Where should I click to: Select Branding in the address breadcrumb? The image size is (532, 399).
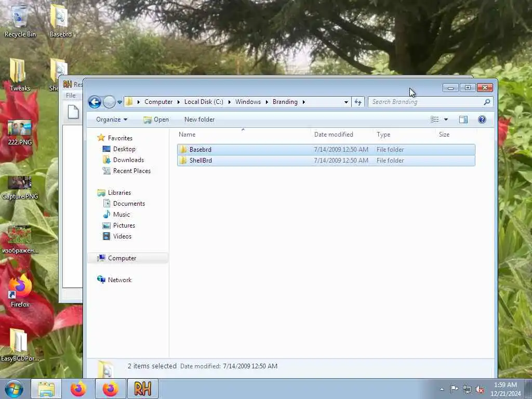point(285,102)
